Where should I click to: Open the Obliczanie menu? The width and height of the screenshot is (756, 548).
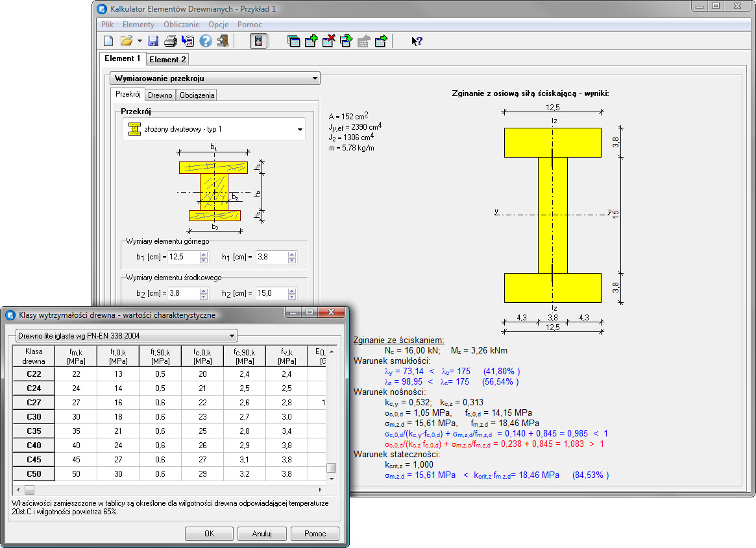click(x=181, y=25)
